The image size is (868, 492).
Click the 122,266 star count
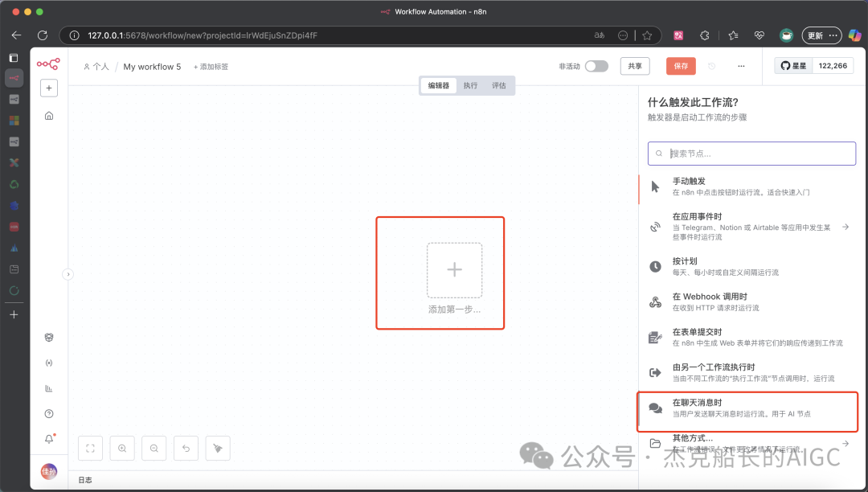point(833,66)
